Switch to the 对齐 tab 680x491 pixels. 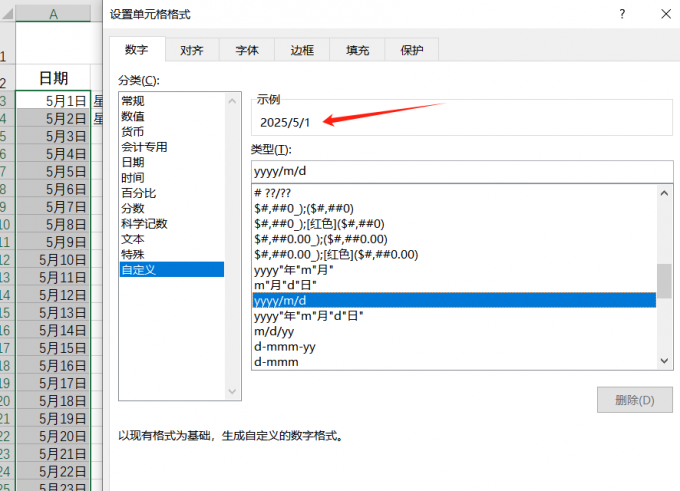pyautogui.click(x=192, y=50)
